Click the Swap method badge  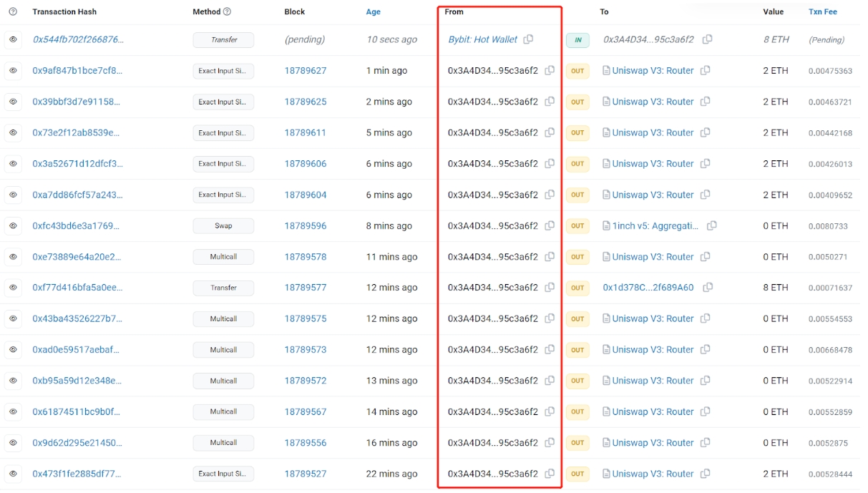223,226
